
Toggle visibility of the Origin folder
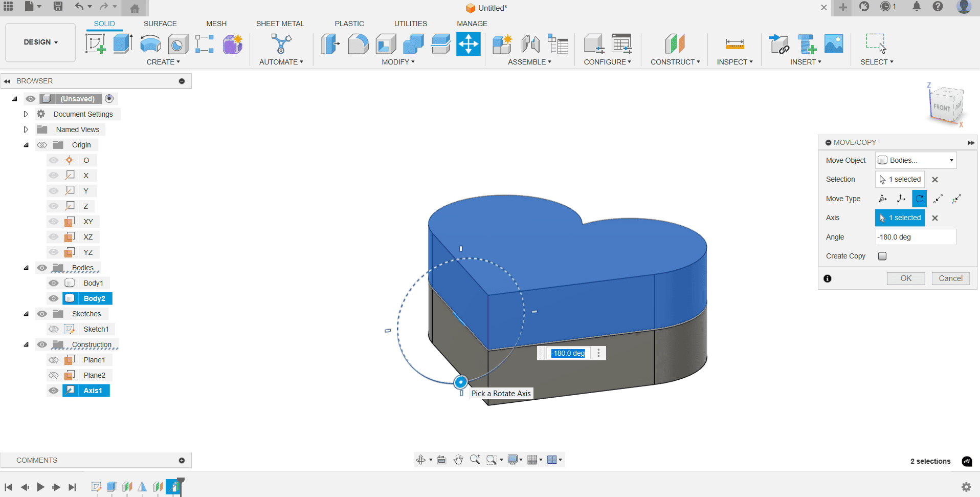point(42,145)
